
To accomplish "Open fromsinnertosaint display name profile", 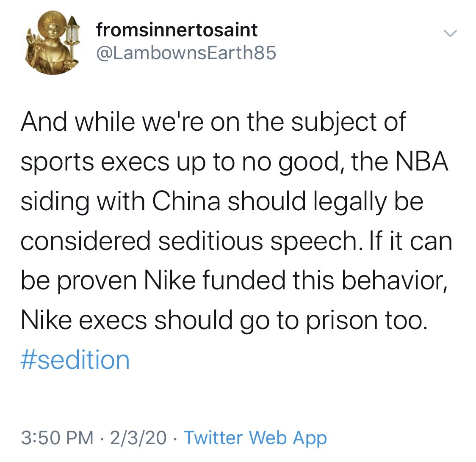I will (177, 30).
